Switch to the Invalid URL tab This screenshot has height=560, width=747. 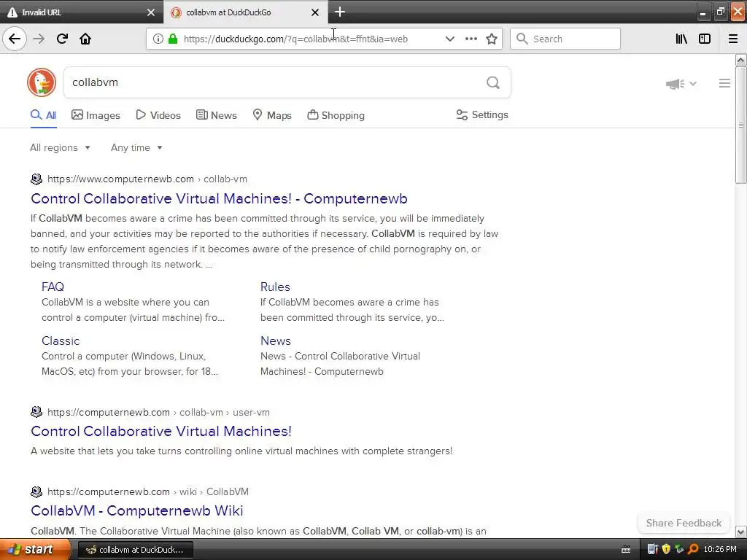pos(81,12)
